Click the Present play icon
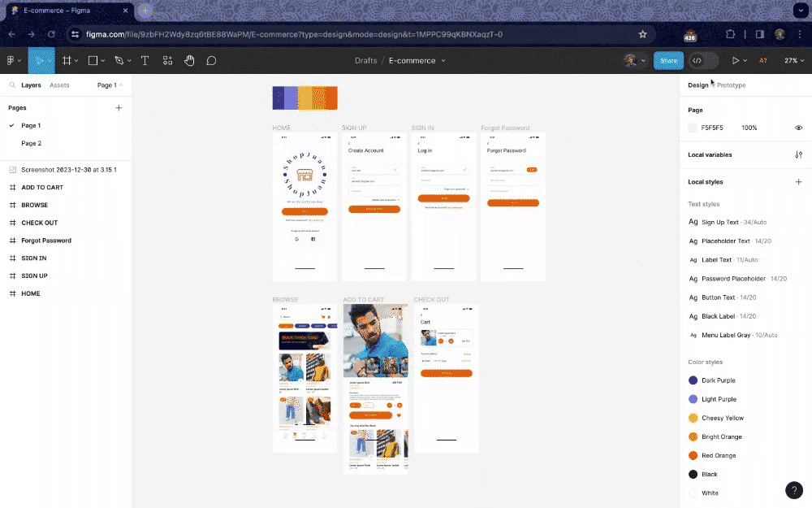The image size is (812, 508). 735,61
